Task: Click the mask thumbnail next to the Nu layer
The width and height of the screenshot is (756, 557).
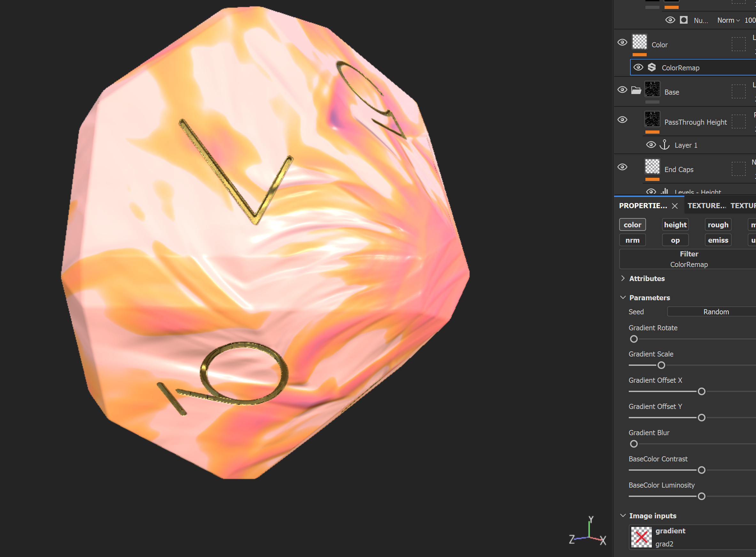Action: tap(683, 20)
